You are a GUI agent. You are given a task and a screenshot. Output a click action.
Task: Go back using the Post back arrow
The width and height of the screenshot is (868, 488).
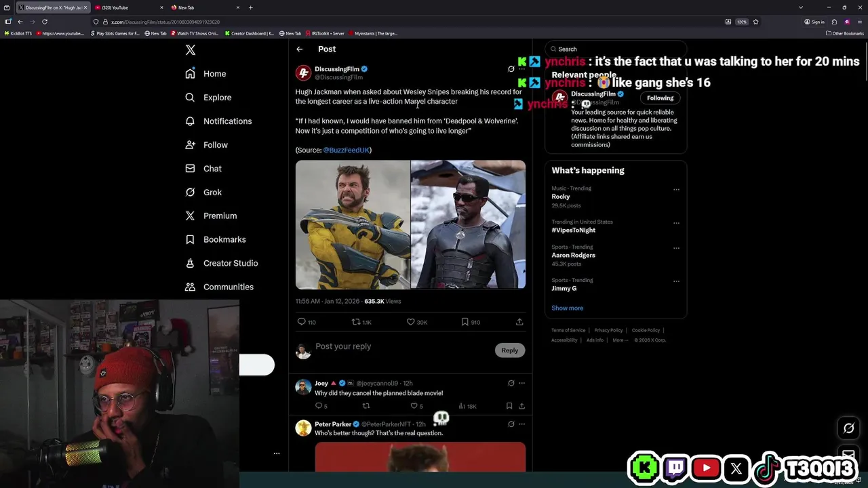(299, 49)
